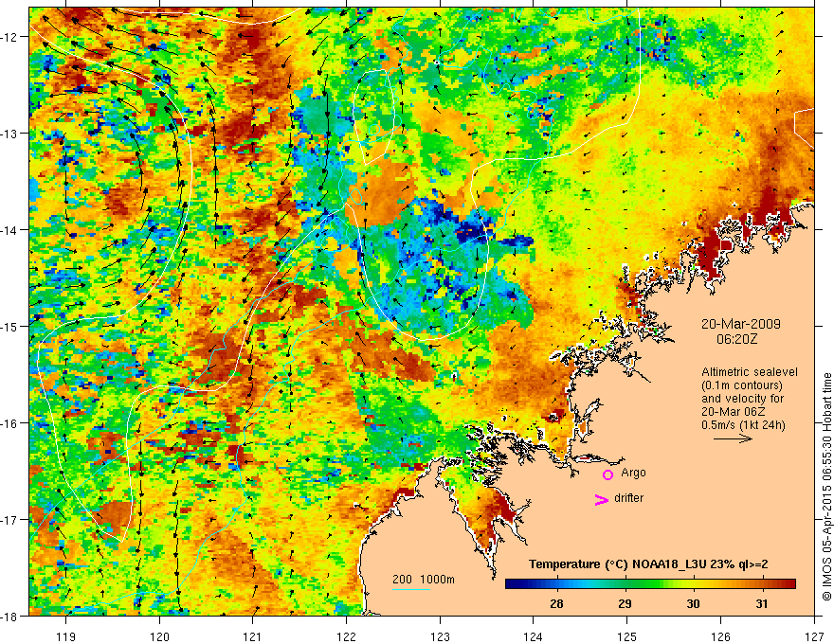The image size is (834, 644).
Task: Click the 'and velocity for' text line
Action: pos(742,399)
